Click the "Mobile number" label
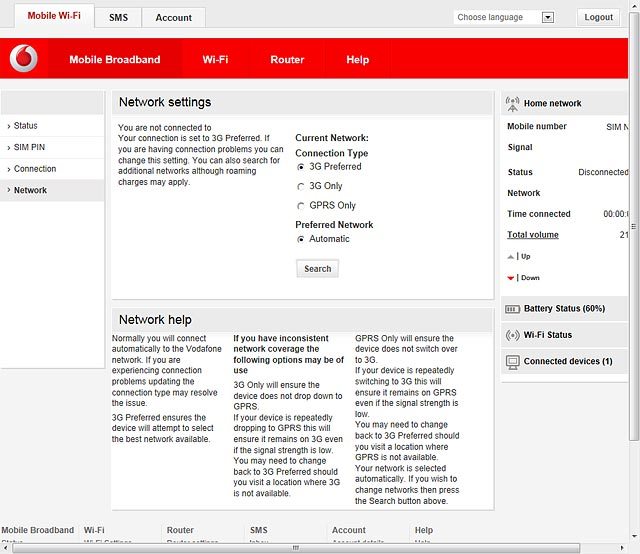The width and height of the screenshot is (640, 554). (537, 127)
